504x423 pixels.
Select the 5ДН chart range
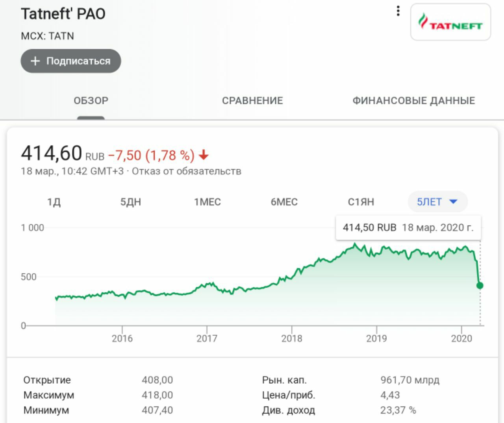click(x=131, y=202)
